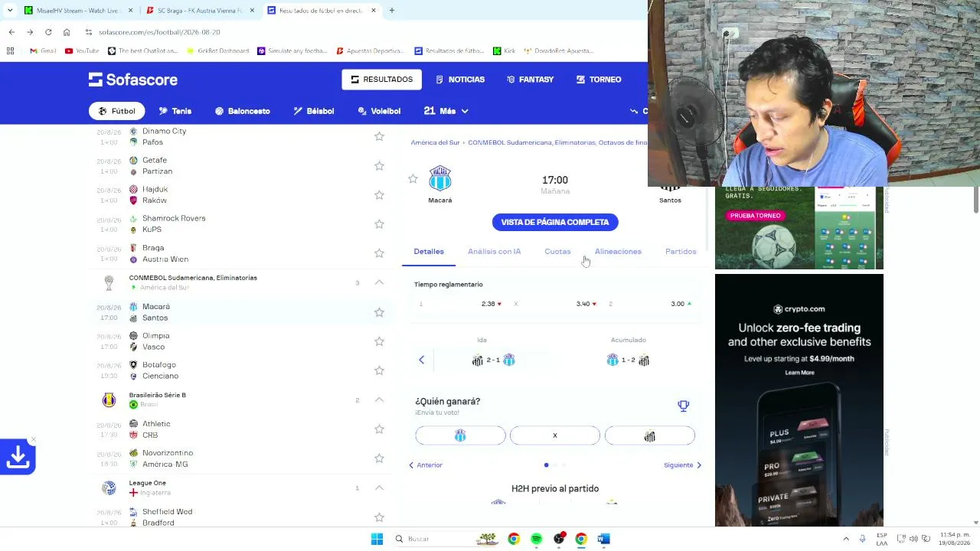Screen dimensions: 980x551
Task: Open the DoradoBet bookmark
Action: point(559,51)
